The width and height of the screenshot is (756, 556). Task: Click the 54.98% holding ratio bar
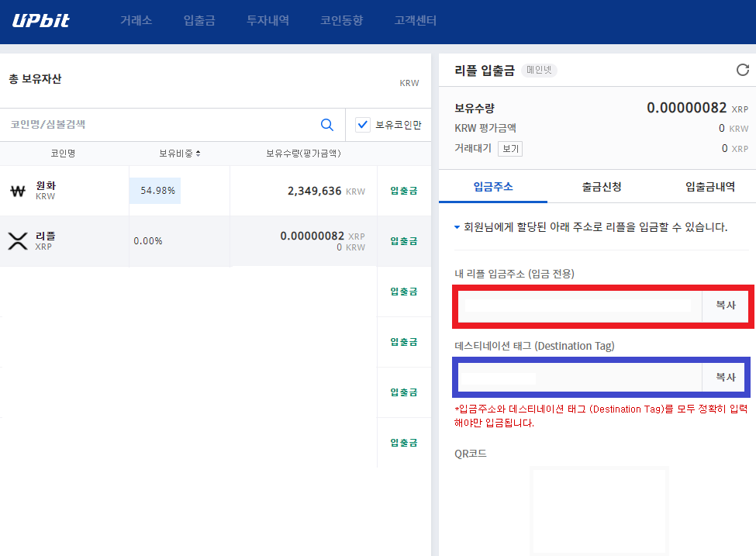pos(155,191)
